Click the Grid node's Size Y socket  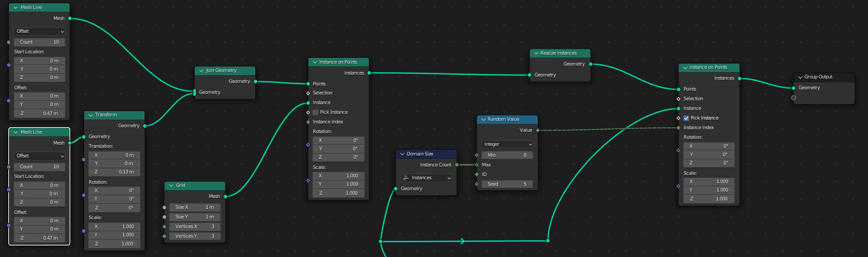coord(164,217)
